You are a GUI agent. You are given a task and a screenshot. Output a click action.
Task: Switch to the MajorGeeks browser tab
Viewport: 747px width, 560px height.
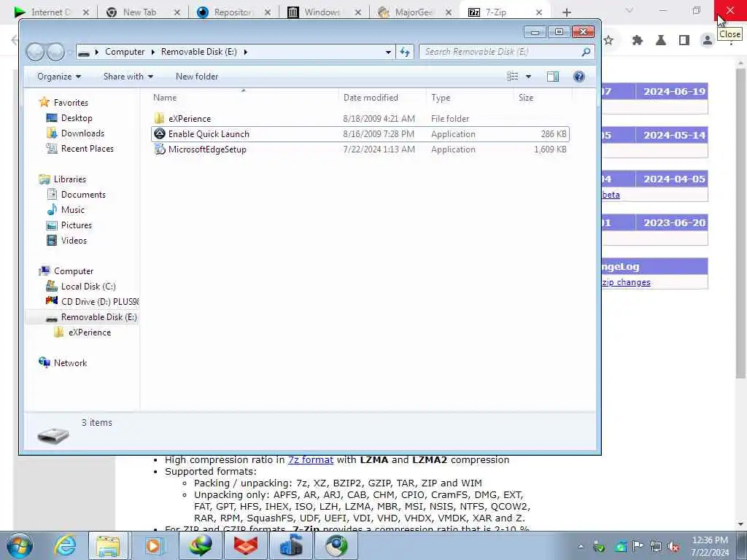click(414, 12)
